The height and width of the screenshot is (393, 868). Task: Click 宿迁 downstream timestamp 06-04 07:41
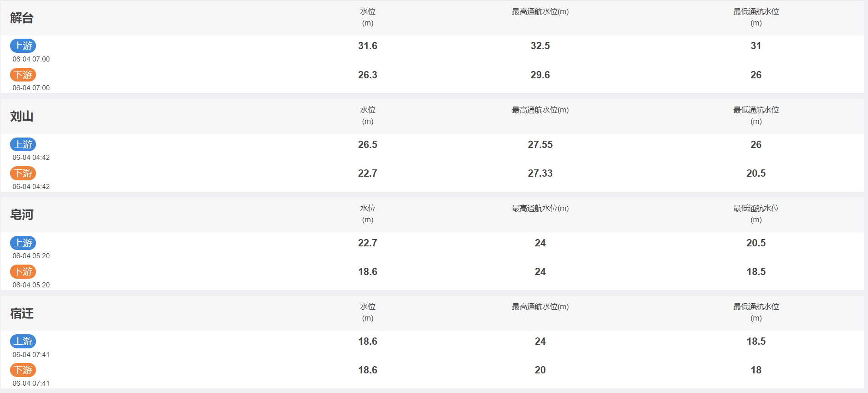(31, 383)
